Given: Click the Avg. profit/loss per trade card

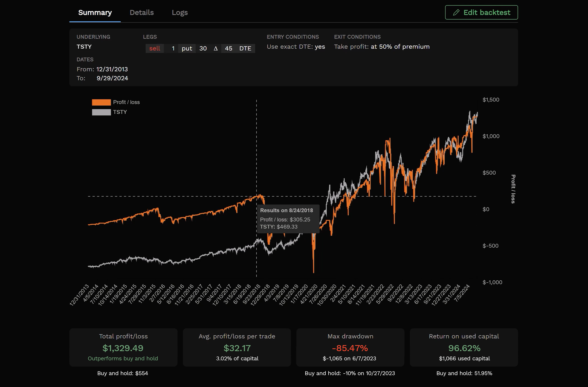Looking at the screenshot, I should (237, 347).
